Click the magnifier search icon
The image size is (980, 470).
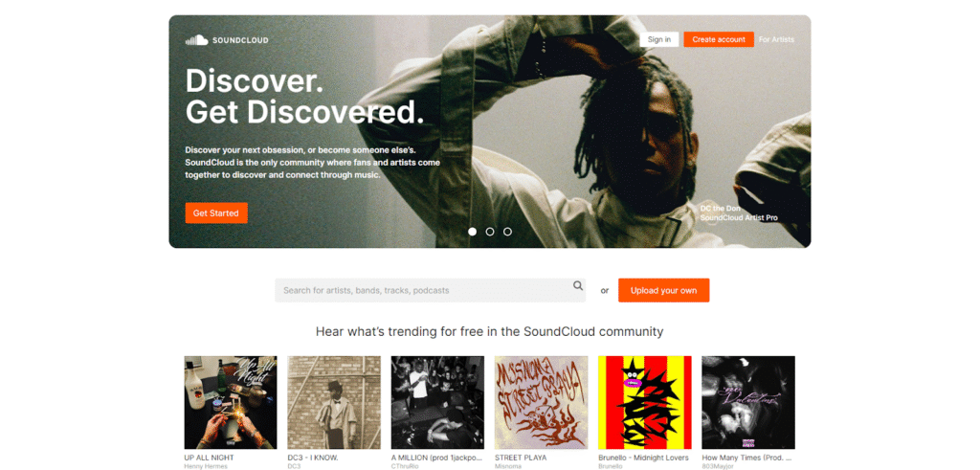click(x=578, y=285)
